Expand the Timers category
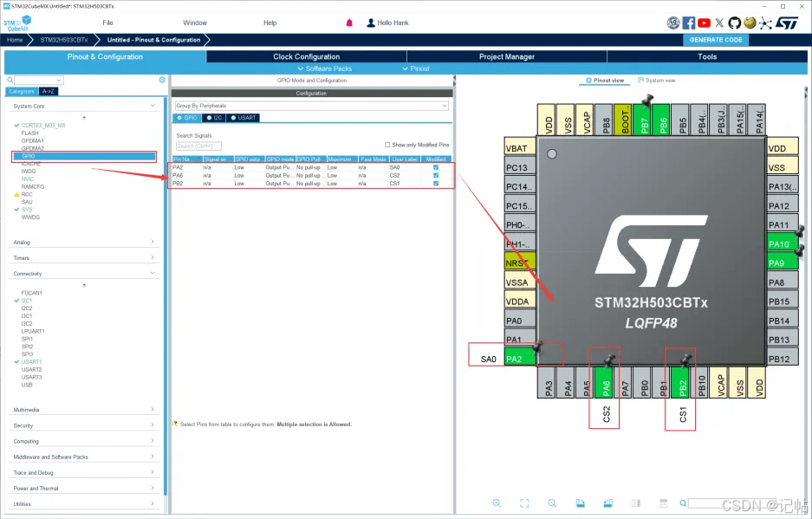Image resolution: width=812 pixels, height=519 pixels. 84,258
